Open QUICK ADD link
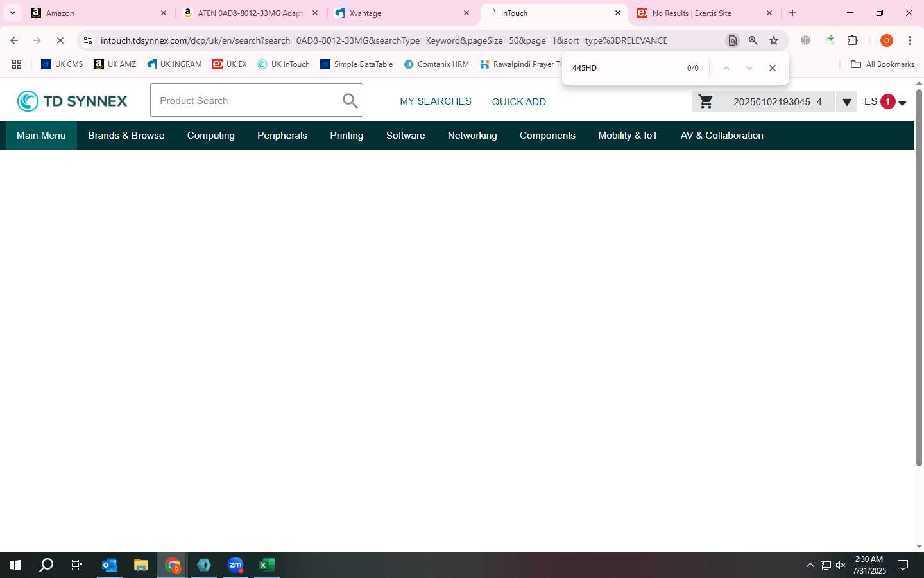Image resolution: width=924 pixels, height=578 pixels. [519, 101]
